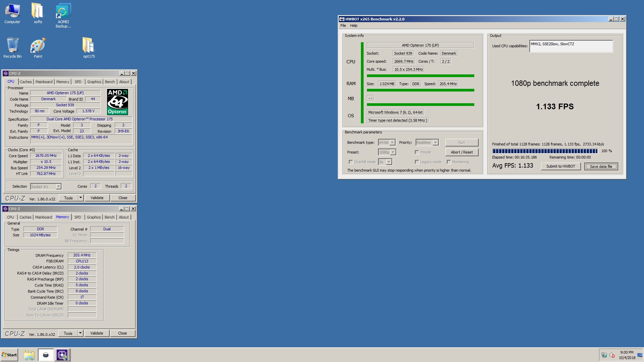Expand Tools arrow in lower CPU-Z
644x362 pixels.
[x=80, y=334]
